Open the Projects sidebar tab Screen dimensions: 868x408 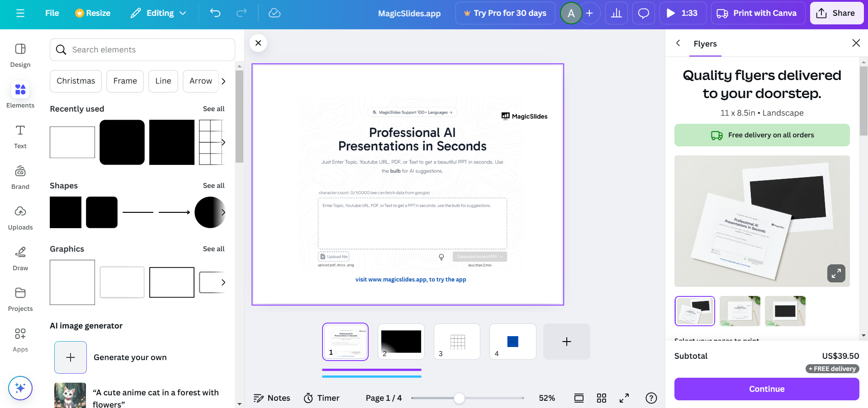click(20, 299)
